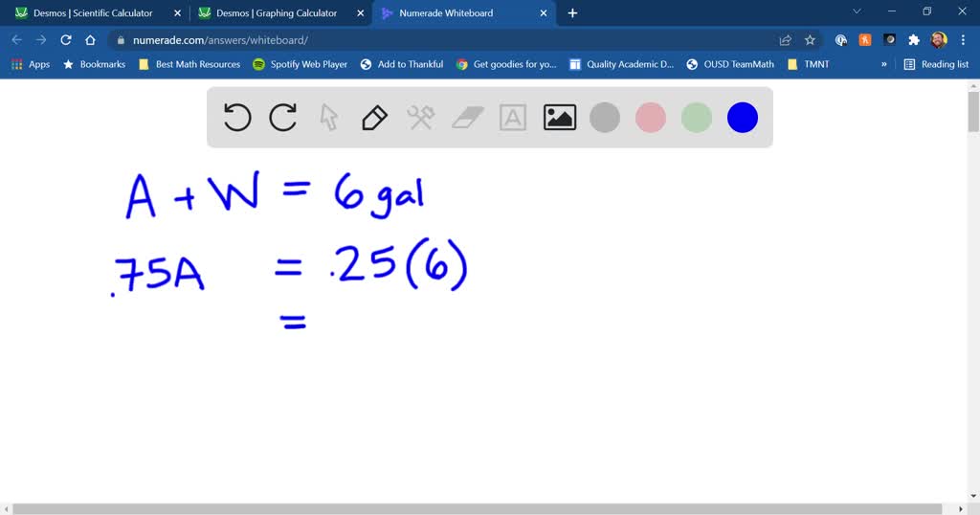Click the horizontal scrollbar thumb
Image resolution: width=980 pixels, height=515 pixels.
[x=477, y=508]
